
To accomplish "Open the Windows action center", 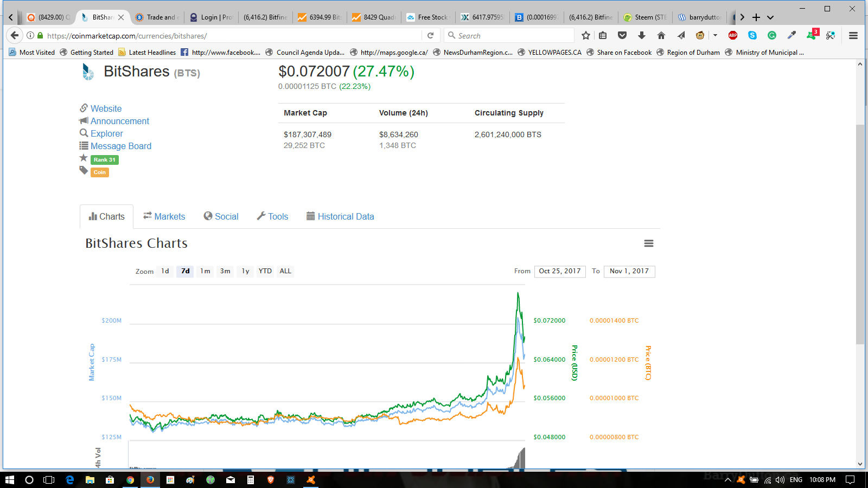I will (x=850, y=480).
